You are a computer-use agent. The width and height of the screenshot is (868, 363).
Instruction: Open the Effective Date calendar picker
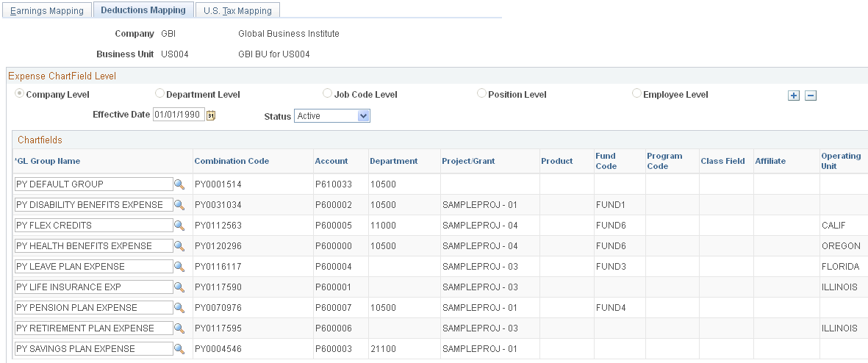[211, 115]
